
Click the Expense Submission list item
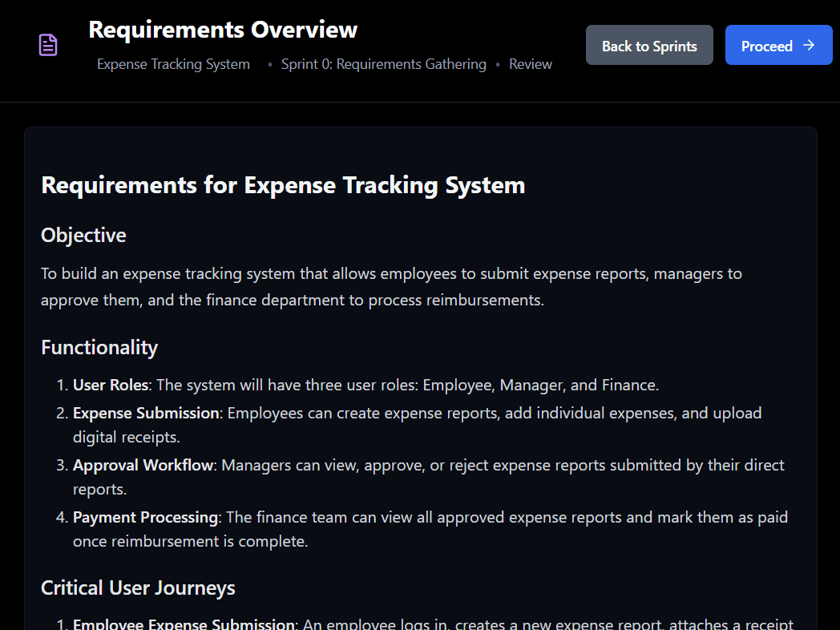(x=418, y=425)
